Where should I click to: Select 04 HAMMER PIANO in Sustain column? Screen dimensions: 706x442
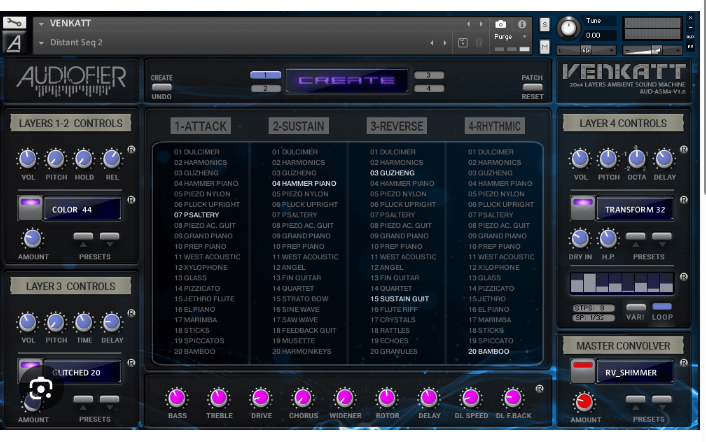pyautogui.click(x=304, y=183)
